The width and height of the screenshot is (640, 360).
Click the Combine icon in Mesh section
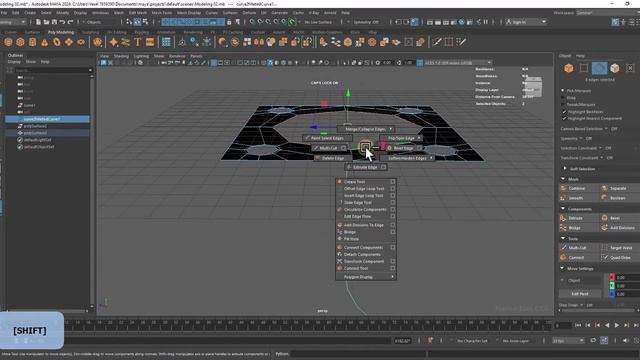563,188
